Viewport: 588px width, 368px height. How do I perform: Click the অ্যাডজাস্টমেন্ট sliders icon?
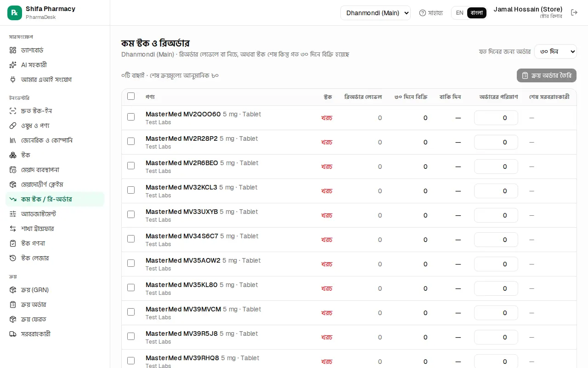[13, 214]
